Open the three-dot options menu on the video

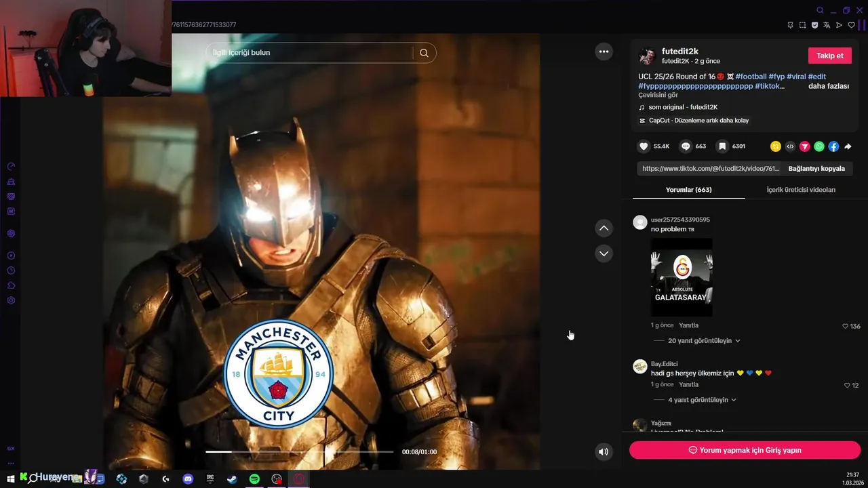[x=604, y=52]
